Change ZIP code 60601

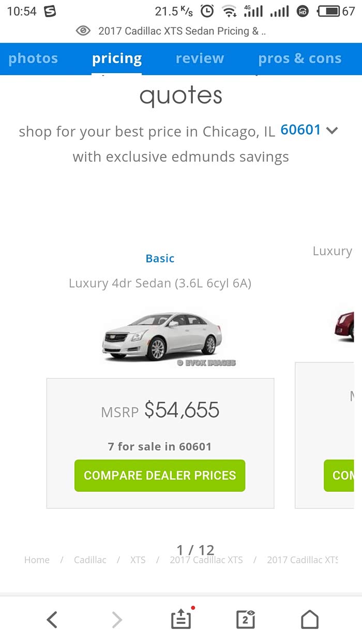300,130
